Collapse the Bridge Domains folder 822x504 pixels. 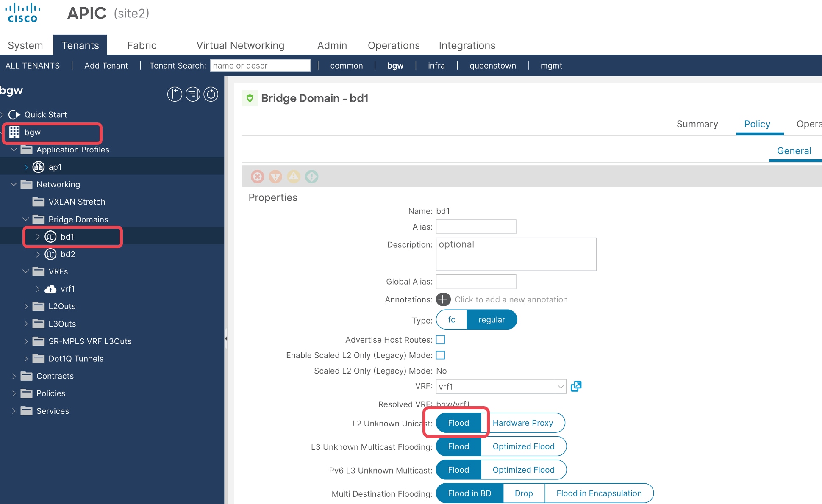click(x=26, y=219)
